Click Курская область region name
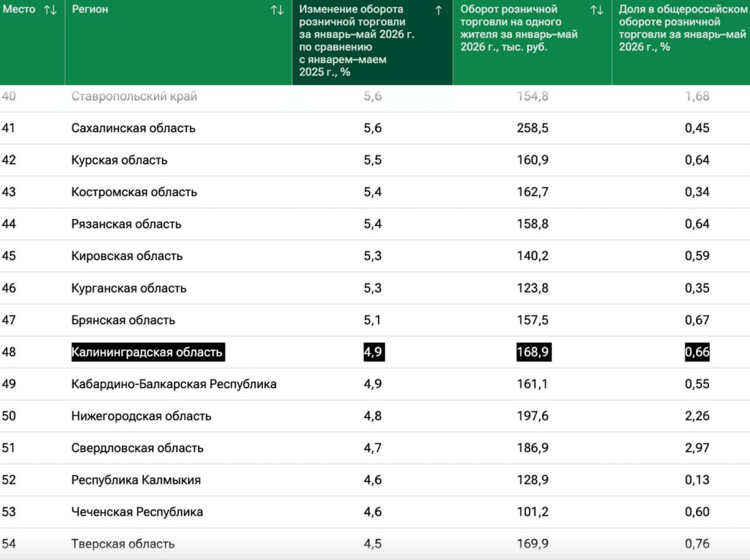This screenshot has width=750, height=560. pos(119,160)
